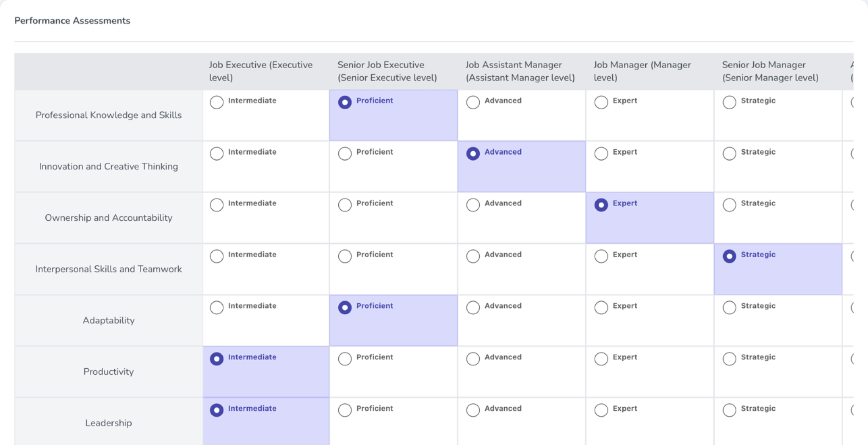Viewport: 868px width, 445px height.
Task: Set Ownership and Accountability to Intermediate
Action: point(216,205)
